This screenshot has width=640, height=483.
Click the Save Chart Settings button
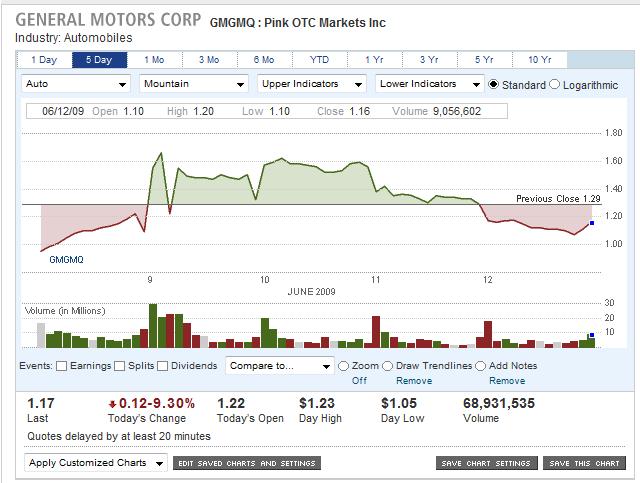click(x=486, y=463)
